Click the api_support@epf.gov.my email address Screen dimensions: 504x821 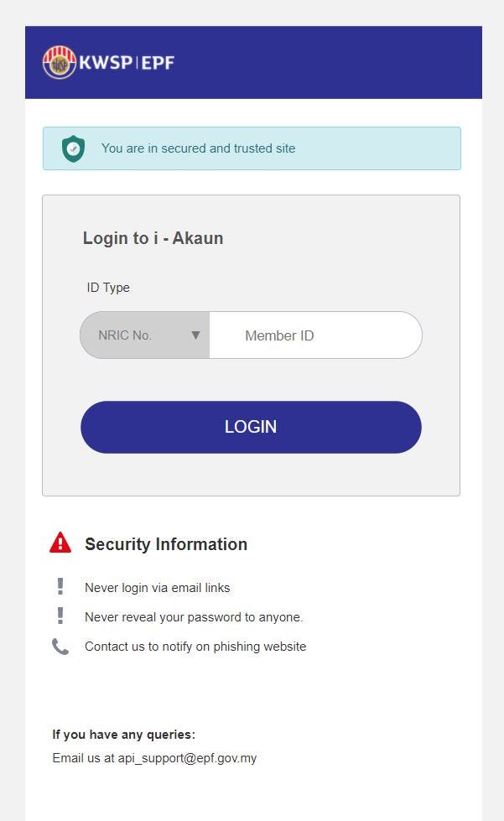pyautogui.click(x=187, y=758)
